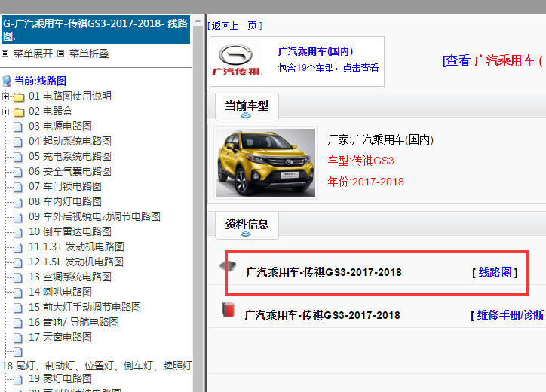This screenshot has height=392, width=546.
Task: Click document icon of 10 倒车雷达电路图
Action: point(18,232)
